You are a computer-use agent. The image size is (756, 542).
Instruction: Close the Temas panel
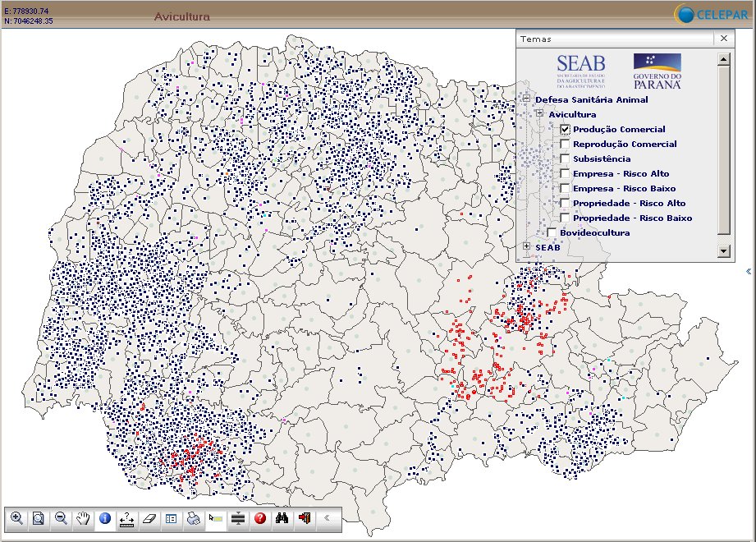723,39
